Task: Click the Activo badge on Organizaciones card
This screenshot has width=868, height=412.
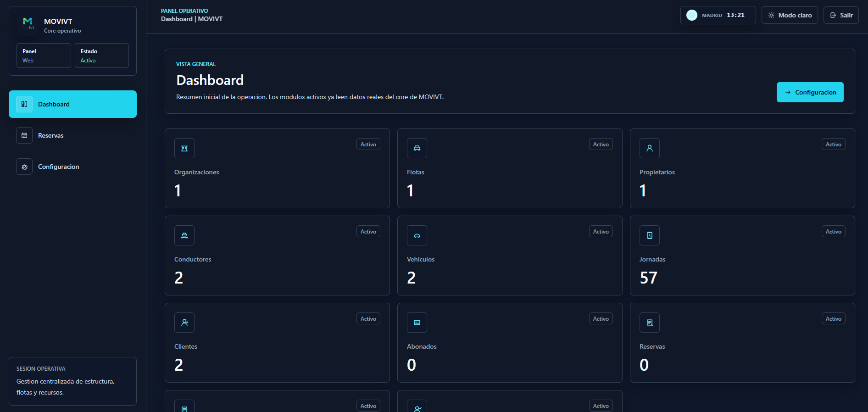Action: pos(368,145)
